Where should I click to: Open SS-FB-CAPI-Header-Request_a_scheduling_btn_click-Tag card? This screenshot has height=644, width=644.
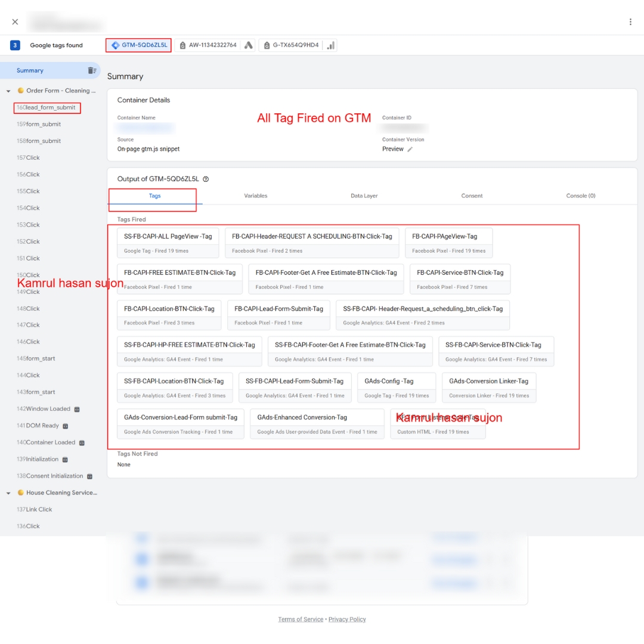tap(423, 315)
